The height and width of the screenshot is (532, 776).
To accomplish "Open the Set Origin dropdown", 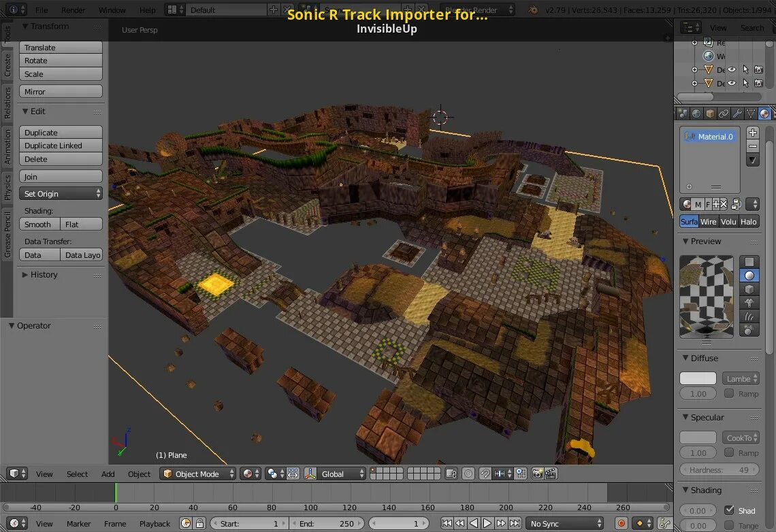I will point(61,194).
